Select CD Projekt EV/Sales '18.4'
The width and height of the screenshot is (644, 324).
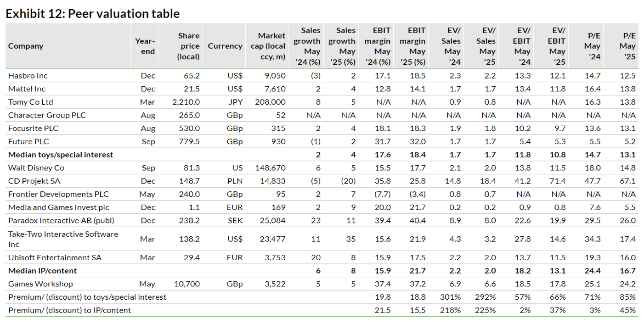tap(489, 181)
